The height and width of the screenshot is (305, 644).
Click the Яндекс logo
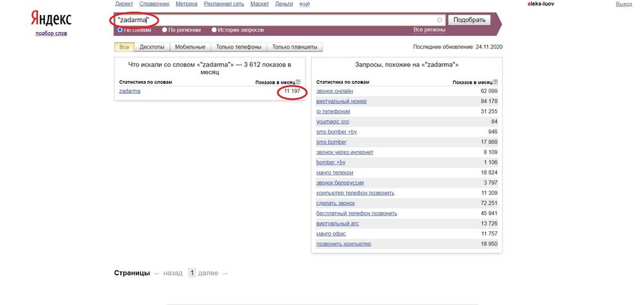51,19
